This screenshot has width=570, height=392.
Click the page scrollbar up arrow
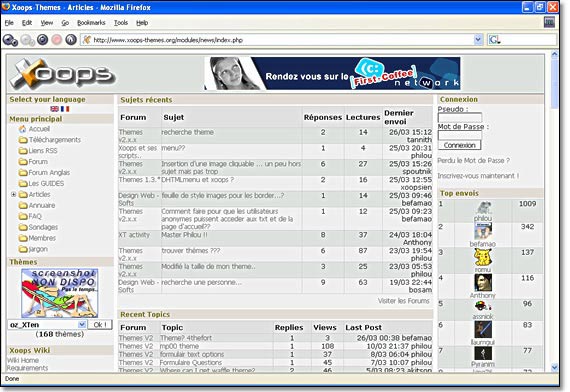(554, 55)
